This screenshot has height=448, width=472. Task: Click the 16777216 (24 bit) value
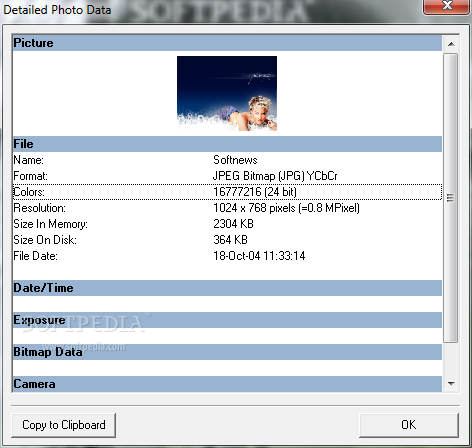tap(255, 192)
